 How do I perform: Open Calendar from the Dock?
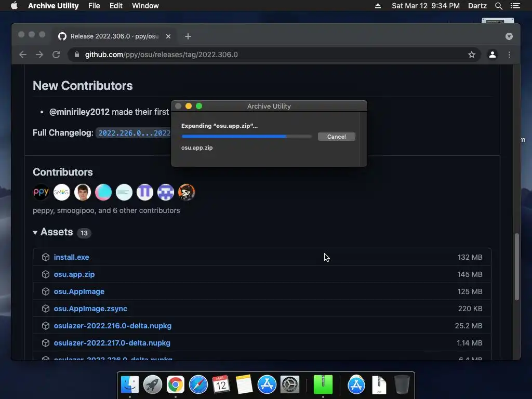coord(221,385)
